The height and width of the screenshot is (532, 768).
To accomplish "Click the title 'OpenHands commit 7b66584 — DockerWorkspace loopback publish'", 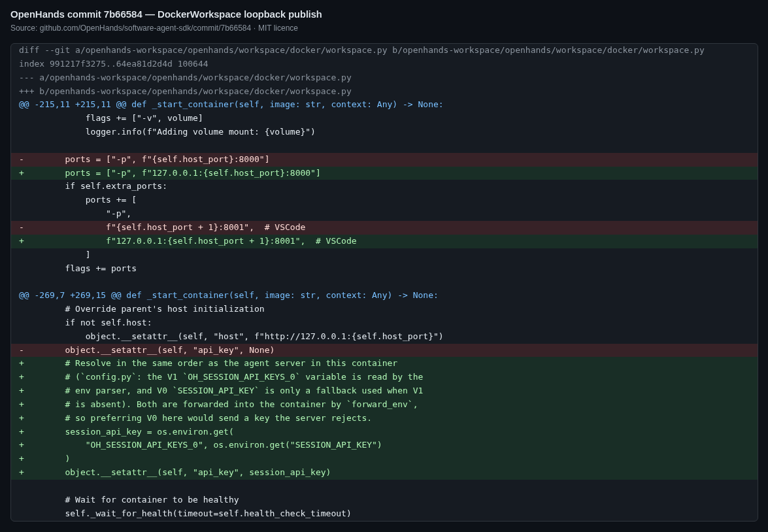I will click(x=166, y=14).
